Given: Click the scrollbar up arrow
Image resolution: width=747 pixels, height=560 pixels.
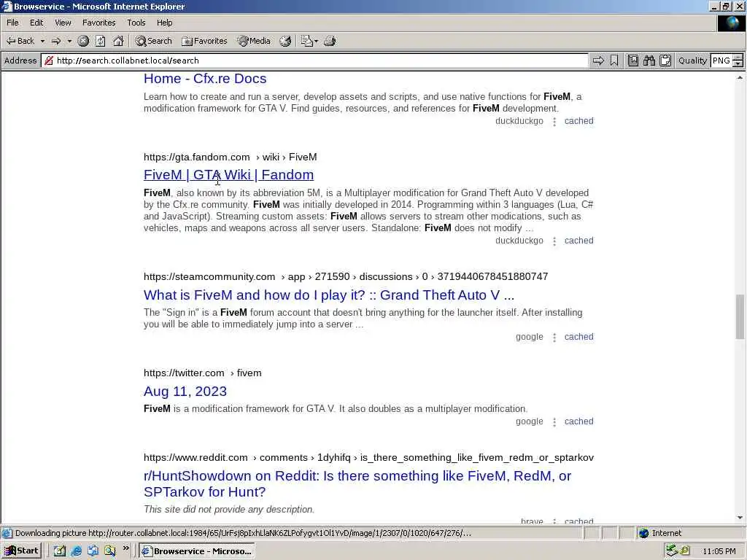Looking at the screenshot, I should [x=740, y=77].
